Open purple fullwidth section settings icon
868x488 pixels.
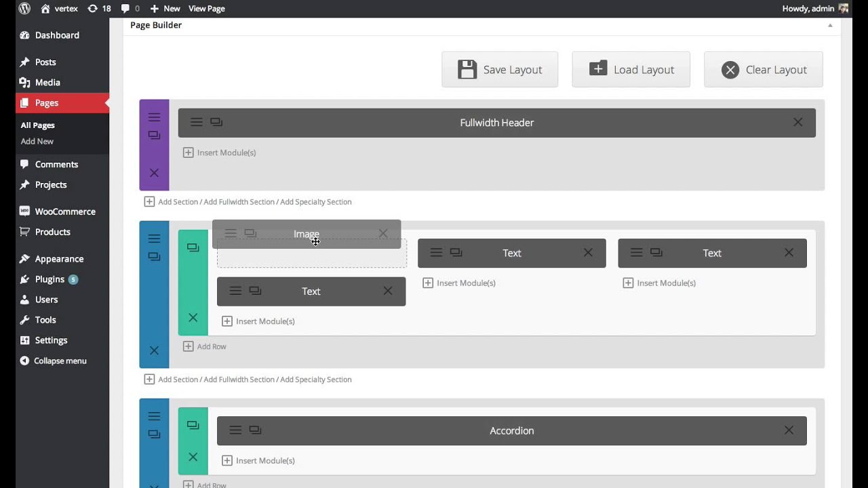(154, 117)
